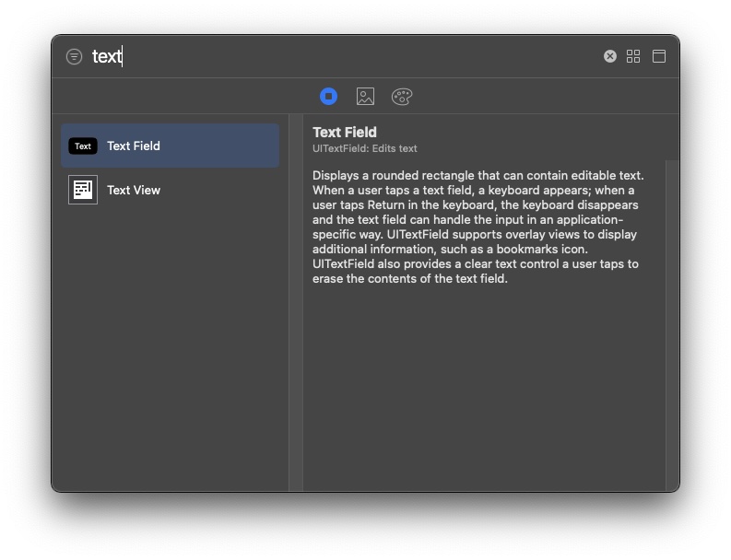Switch library to icon grid view

click(633, 56)
